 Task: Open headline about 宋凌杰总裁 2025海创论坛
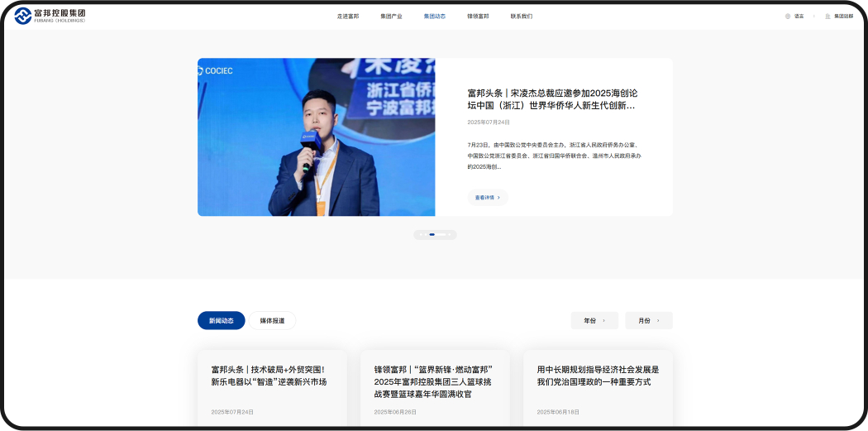552,99
